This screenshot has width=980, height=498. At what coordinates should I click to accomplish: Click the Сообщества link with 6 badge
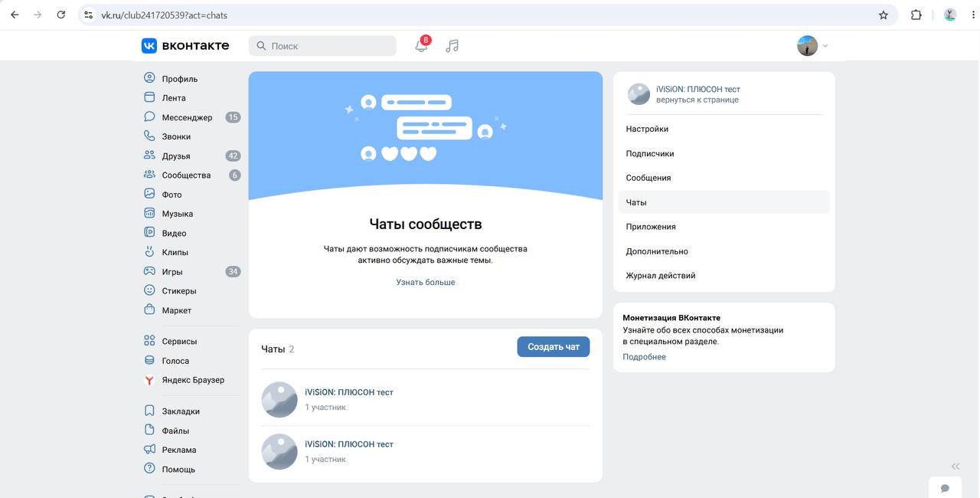click(x=191, y=175)
